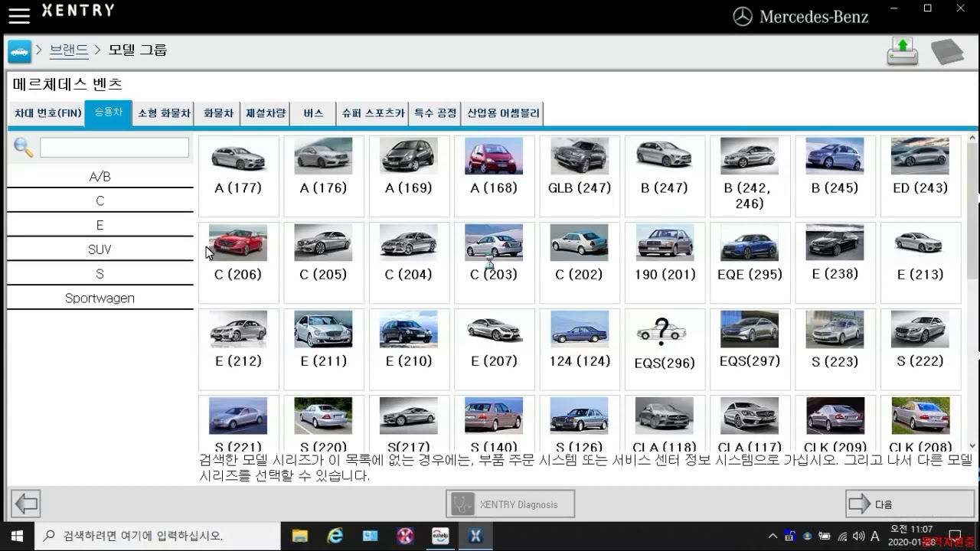980x551 pixels.
Task: Open the 화물차 tab
Action: pos(218,113)
